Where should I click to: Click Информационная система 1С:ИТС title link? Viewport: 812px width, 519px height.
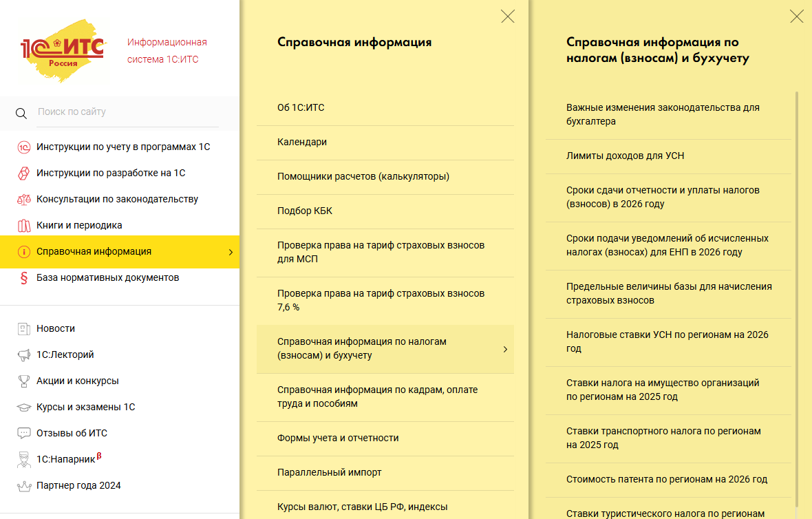[167, 51]
